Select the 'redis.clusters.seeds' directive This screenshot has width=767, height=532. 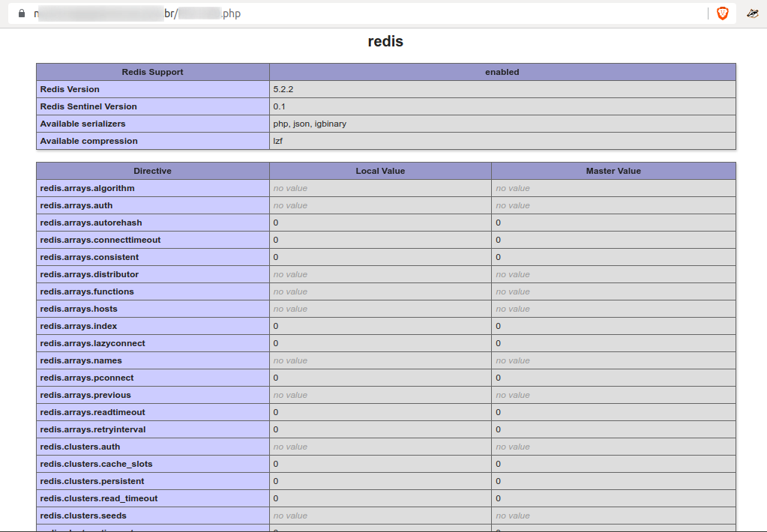pyautogui.click(x=83, y=516)
